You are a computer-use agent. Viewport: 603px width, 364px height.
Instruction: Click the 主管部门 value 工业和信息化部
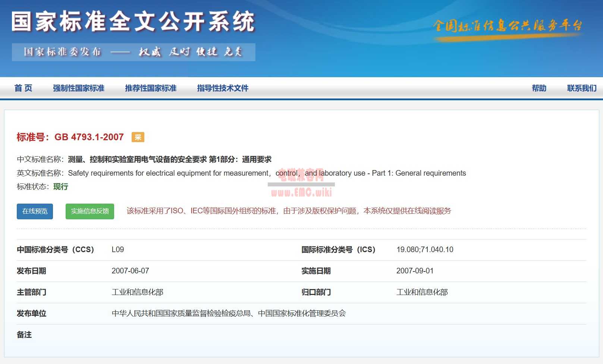[137, 292]
